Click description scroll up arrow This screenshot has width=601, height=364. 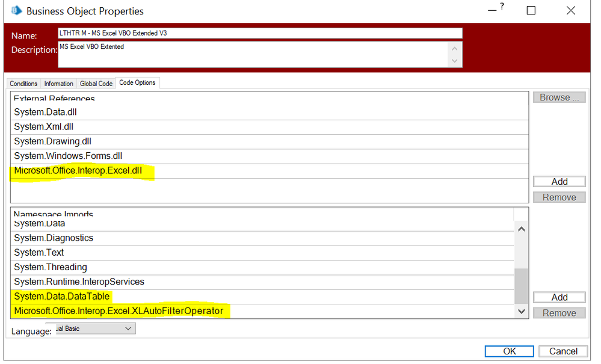pyautogui.click(x=455, y=49)
